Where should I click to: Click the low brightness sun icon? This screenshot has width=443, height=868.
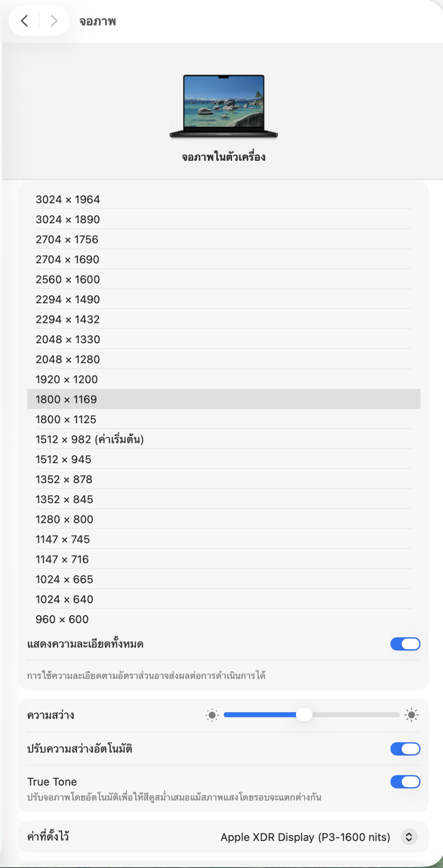(x=212, y=715)
